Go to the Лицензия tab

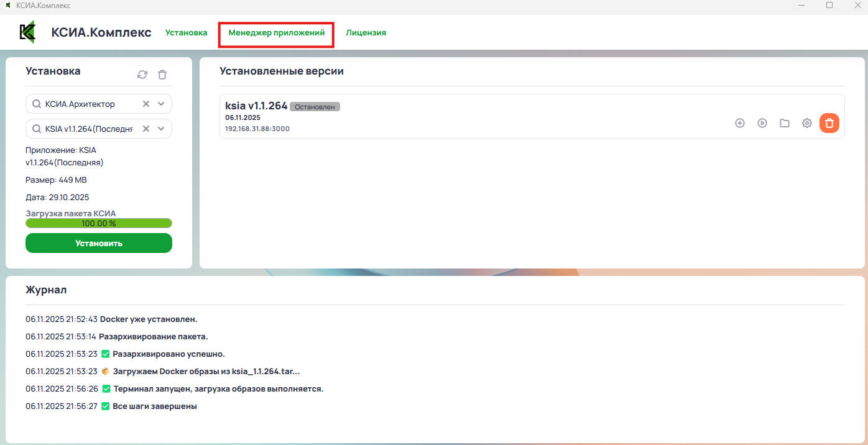tap(366, 33)
